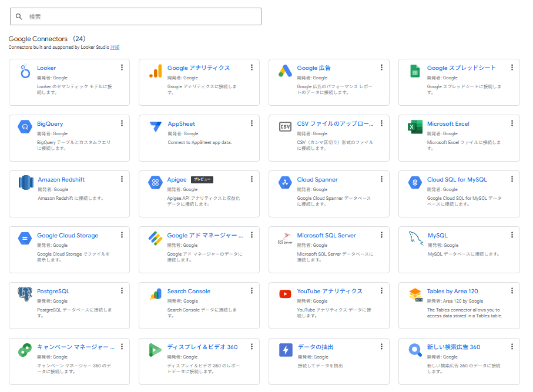Screen dimensions: 533x392
Task: Select the BigQuery connector title
Action: (50, 124)
